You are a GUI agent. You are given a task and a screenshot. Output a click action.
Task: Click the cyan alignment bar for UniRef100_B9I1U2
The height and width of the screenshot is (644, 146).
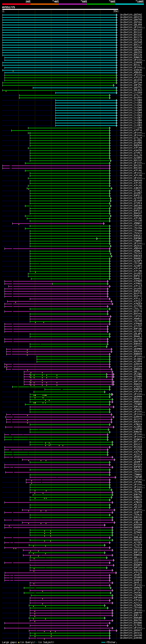coord(60,32)
